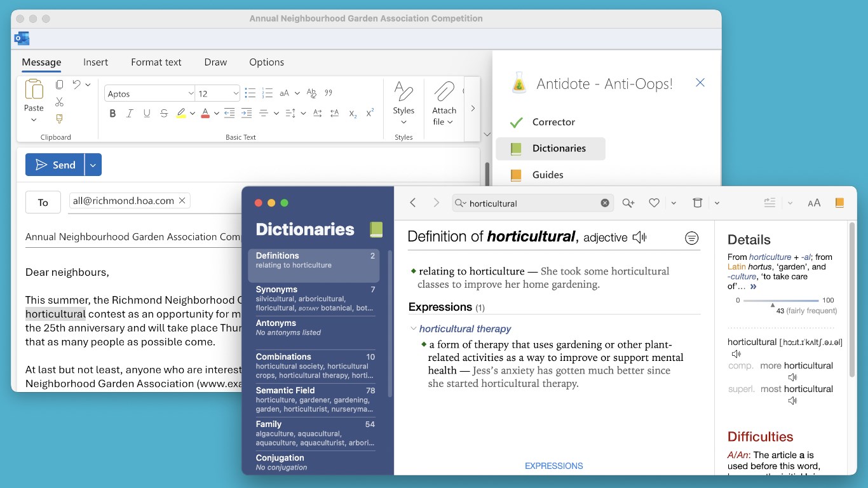Set left-to-right text direction
This screenshot has height=488, width=868.
point(318,113)
